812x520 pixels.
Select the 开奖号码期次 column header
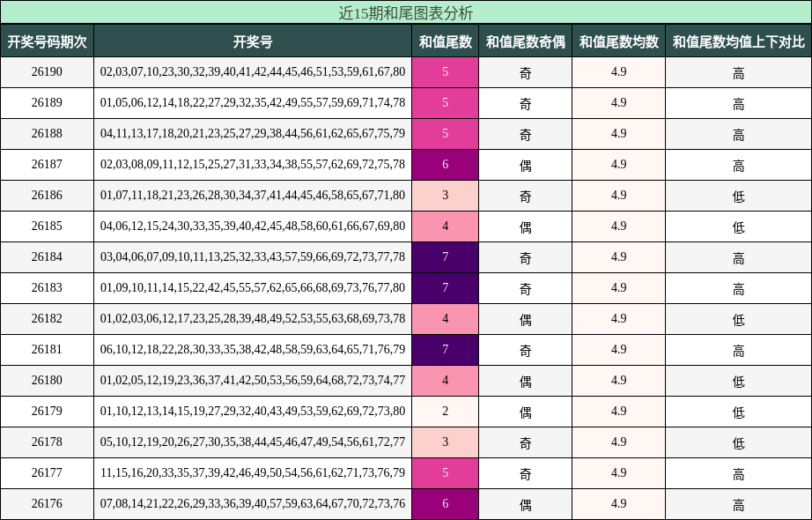48,41
